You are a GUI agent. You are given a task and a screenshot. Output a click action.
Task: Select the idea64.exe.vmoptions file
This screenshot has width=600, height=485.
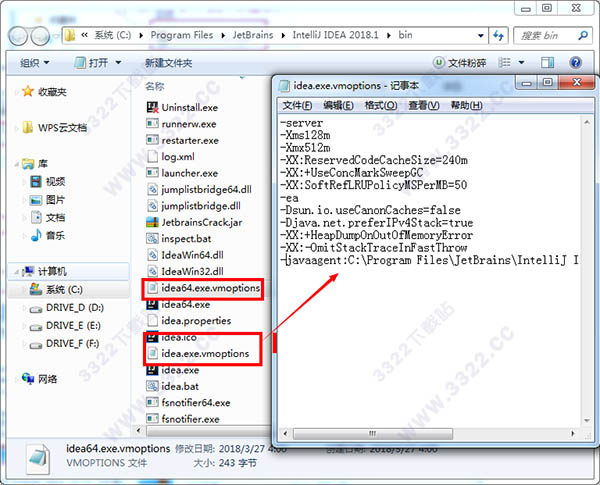click(203, 288)
